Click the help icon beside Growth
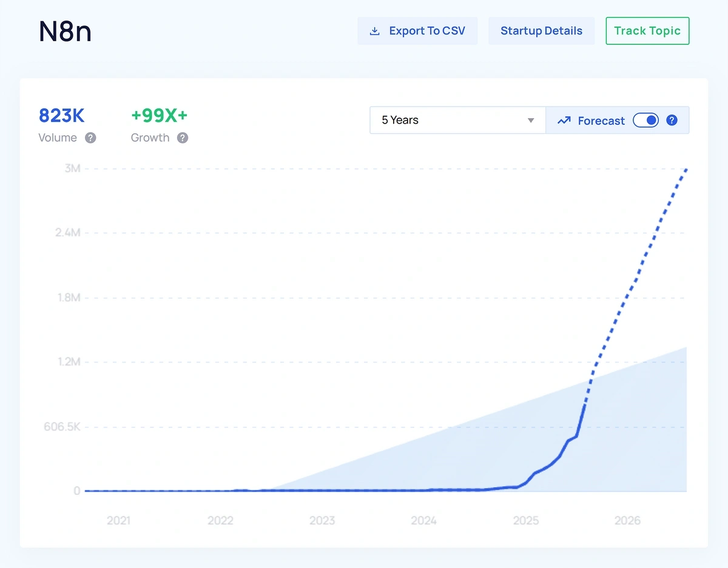 [x=183, y=138]
